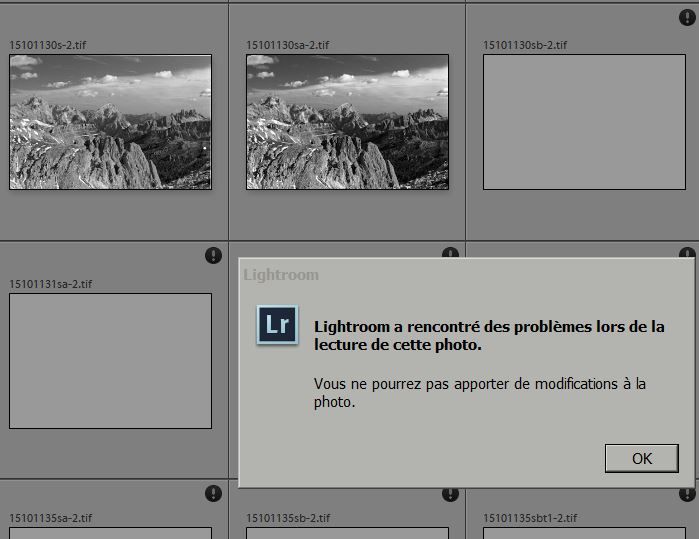Click OK in the Lightroom error dialog
The image size is (699, 539).
(x=641, y=458)
